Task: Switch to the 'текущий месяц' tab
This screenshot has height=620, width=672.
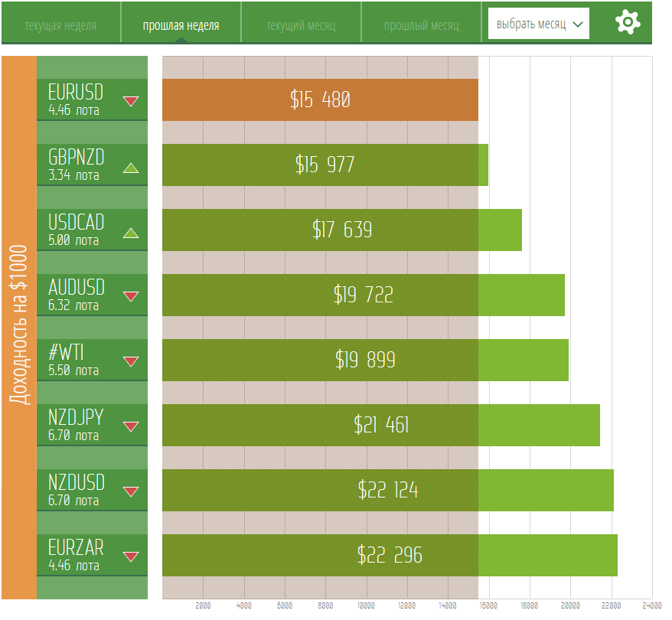Action: coord(301,25)
